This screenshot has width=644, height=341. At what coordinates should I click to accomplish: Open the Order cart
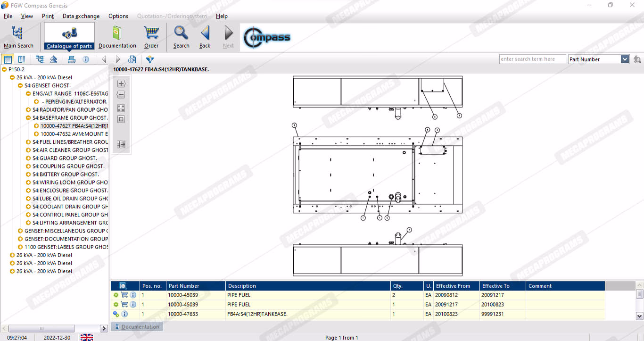click(151, 37)
